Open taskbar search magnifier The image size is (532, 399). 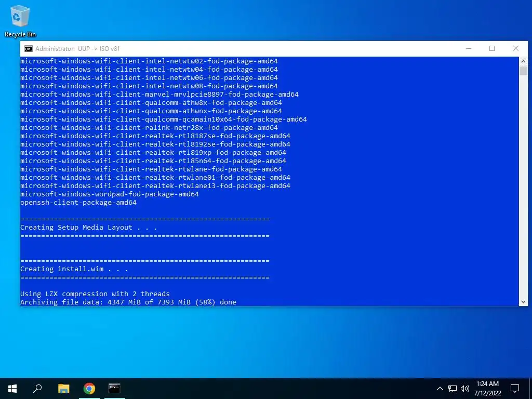[x=37, y=388]
